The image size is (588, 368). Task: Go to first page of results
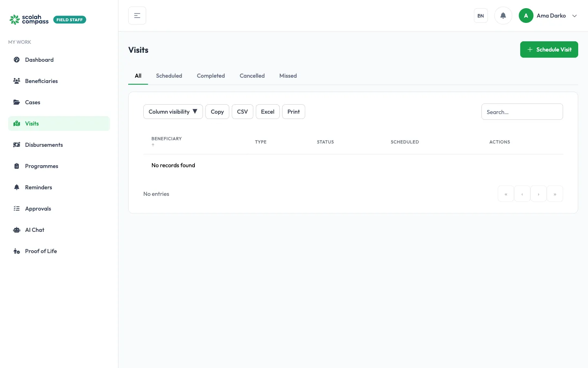pos(506,194)
